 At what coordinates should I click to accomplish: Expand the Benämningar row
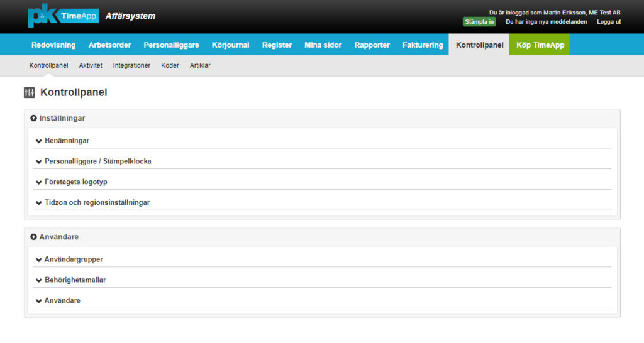pyautogui.click(x=67, y=141)
